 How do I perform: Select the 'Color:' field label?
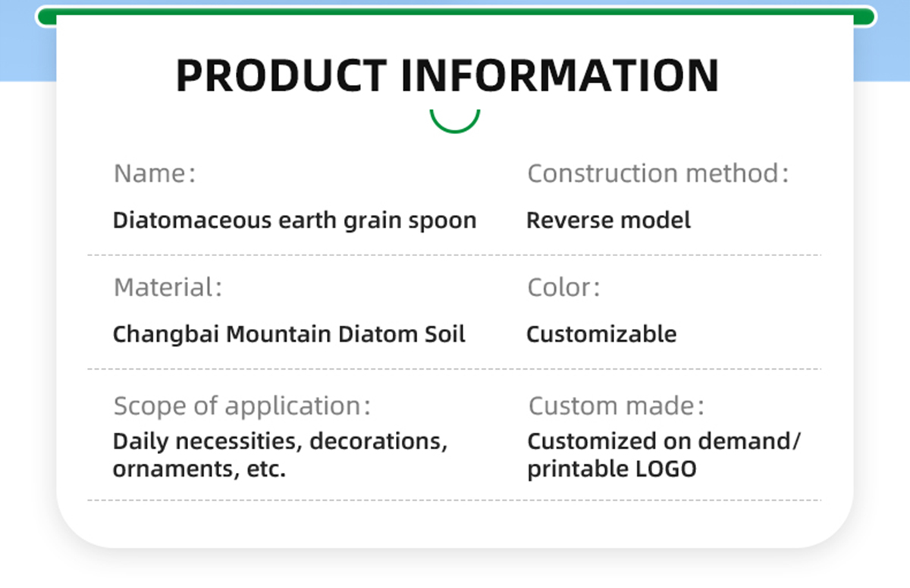[x=563, y=287]
